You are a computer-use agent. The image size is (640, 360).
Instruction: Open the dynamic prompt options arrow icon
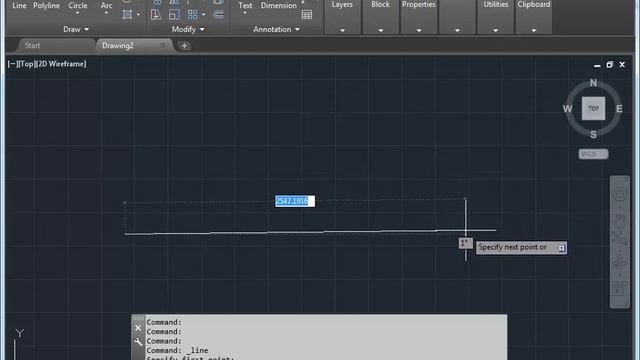[x=562, y=248]
